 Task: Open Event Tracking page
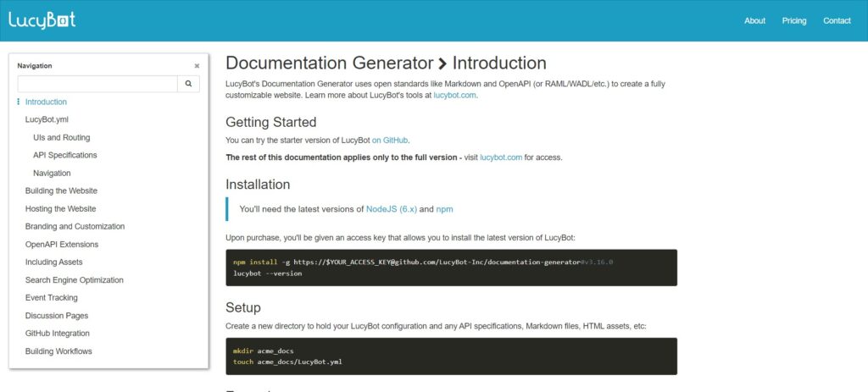(52, 298)
